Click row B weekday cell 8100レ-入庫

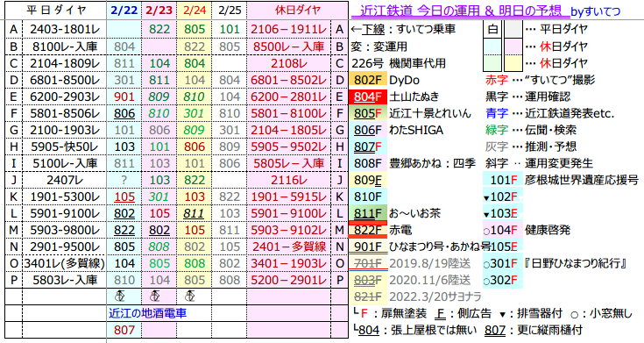click(x=65, y=46)
